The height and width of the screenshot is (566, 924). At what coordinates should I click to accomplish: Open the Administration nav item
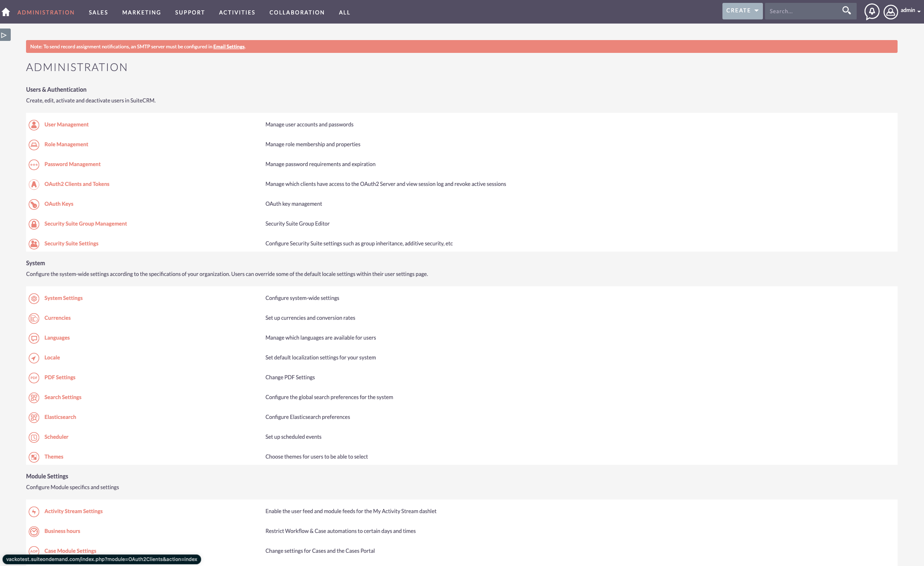tap(46, 12)
